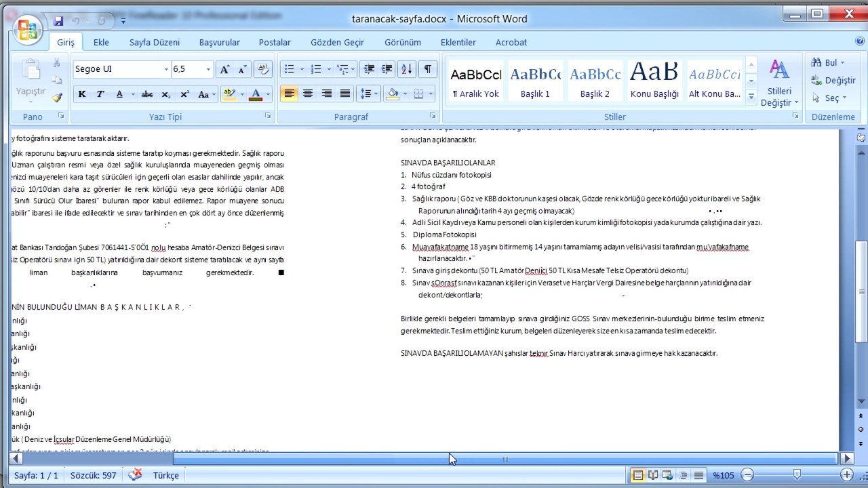Zoom out with minus button

coord(747,475)
